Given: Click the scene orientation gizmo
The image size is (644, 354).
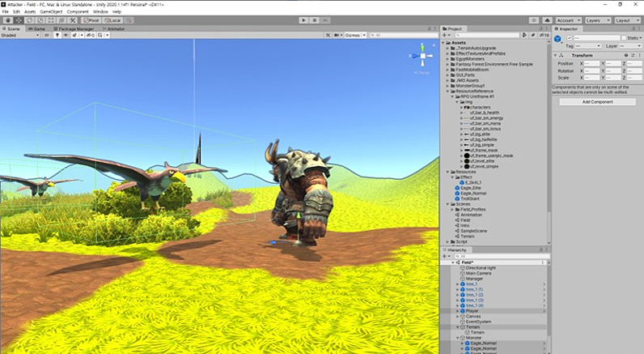Looking at the screenshot, I should pyautogui.click(x=425, y=54).
